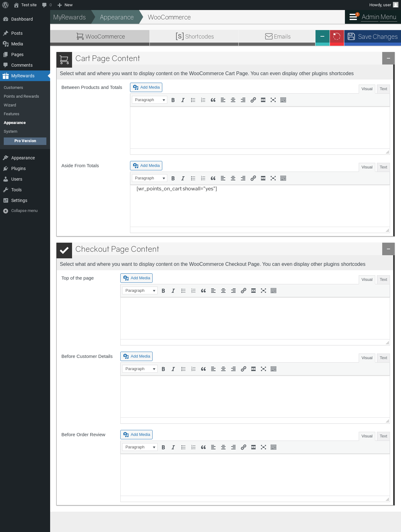
Task: Click into Between Products and Totals text area
Action: (260, 128)
